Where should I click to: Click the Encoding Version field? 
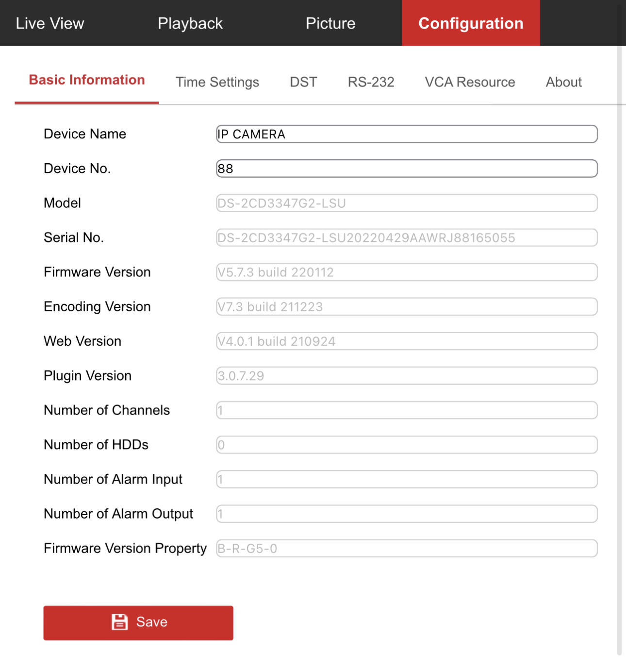point(407,306)
